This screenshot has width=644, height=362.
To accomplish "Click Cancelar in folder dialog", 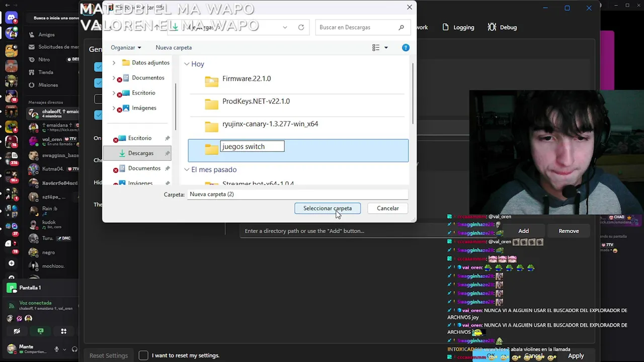I will (x=388, y=208).
